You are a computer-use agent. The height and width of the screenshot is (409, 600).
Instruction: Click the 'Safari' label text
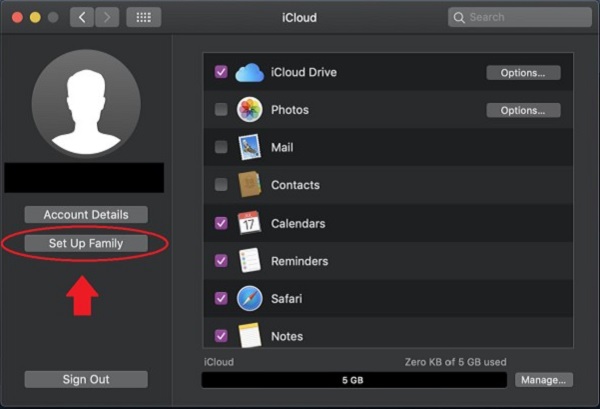286,298
